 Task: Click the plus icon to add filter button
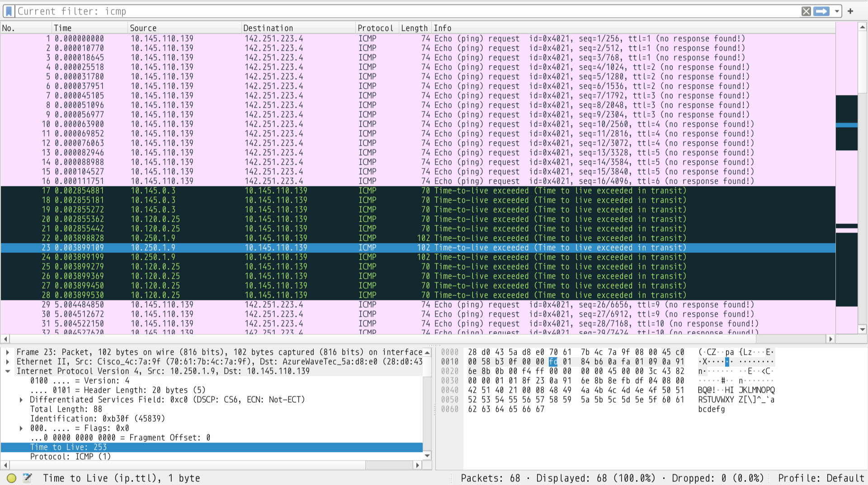850,11
